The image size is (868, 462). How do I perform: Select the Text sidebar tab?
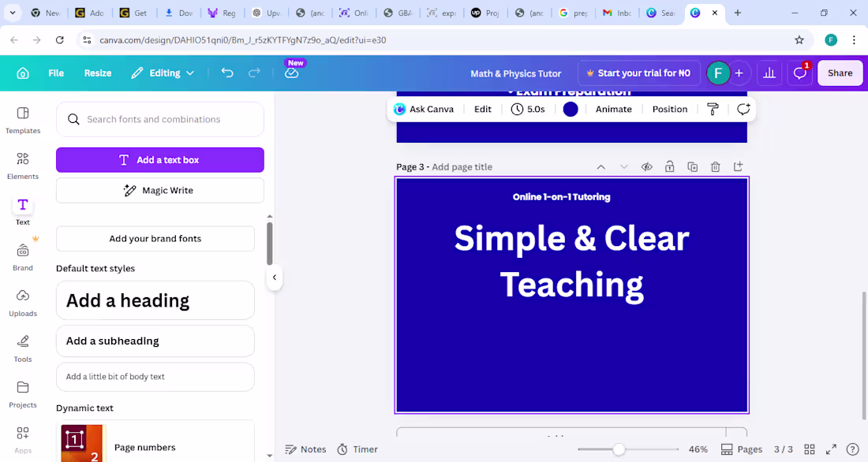[x=23, y=212]
